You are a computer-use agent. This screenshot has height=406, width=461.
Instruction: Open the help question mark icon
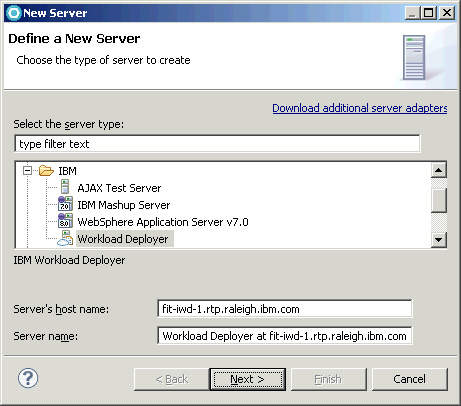coord(28,378)
